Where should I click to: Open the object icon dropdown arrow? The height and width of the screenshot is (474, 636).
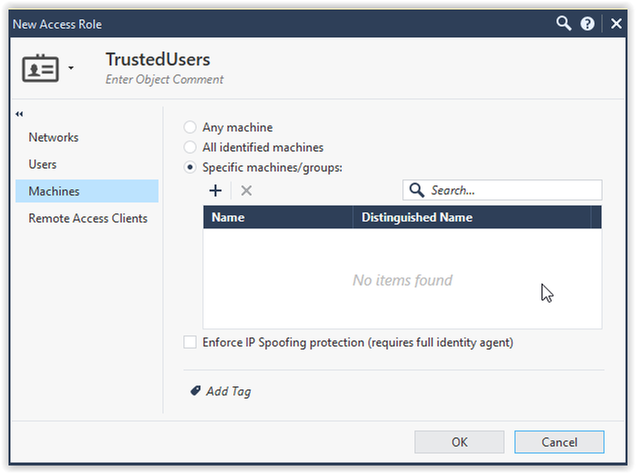point(71,70)
